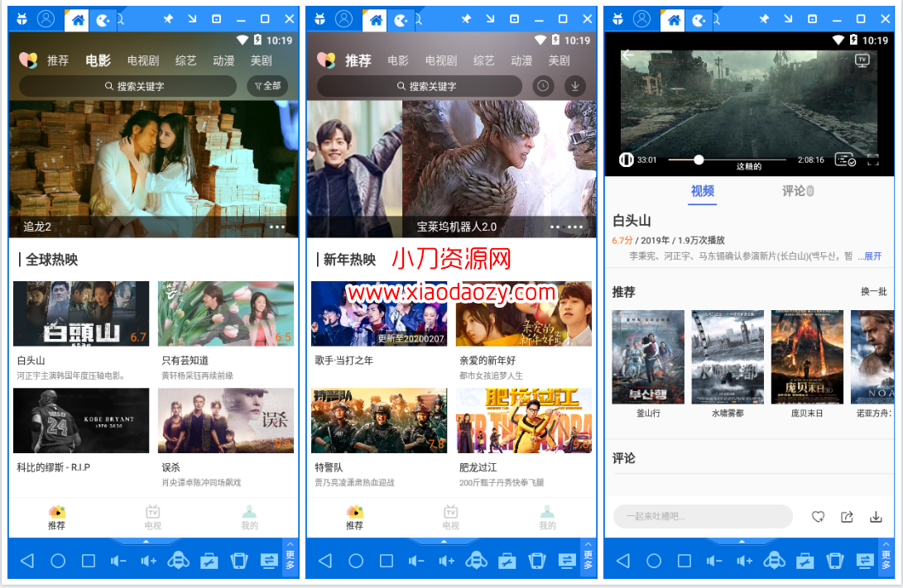
Task: Click Android back triangle in left window toolbar
Action: point(27,561)
